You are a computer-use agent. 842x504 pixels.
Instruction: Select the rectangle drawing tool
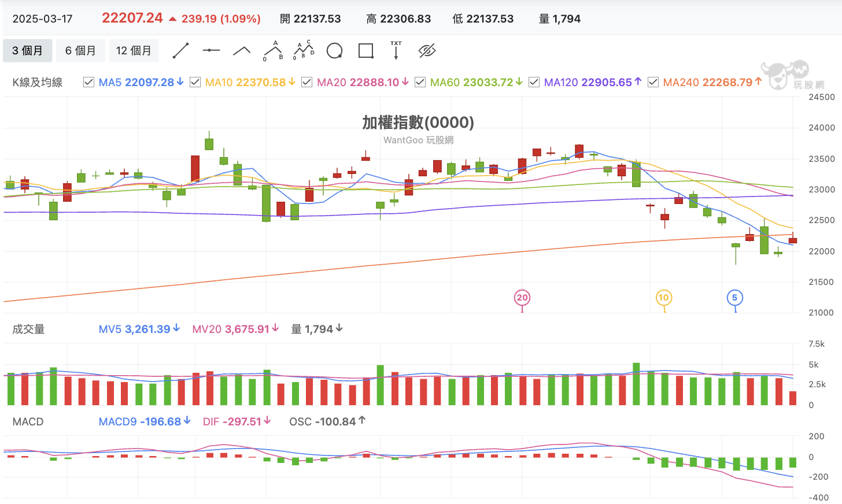(365, 51)
